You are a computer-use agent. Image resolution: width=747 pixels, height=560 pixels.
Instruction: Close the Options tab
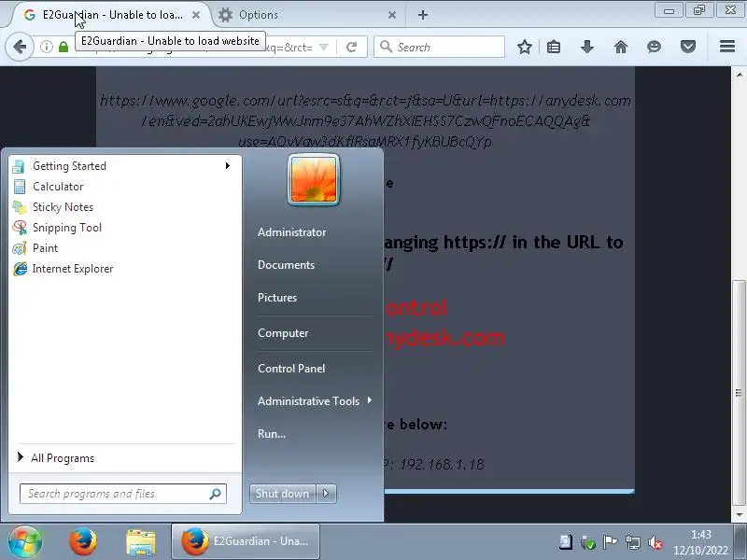(x=392, y=15)
